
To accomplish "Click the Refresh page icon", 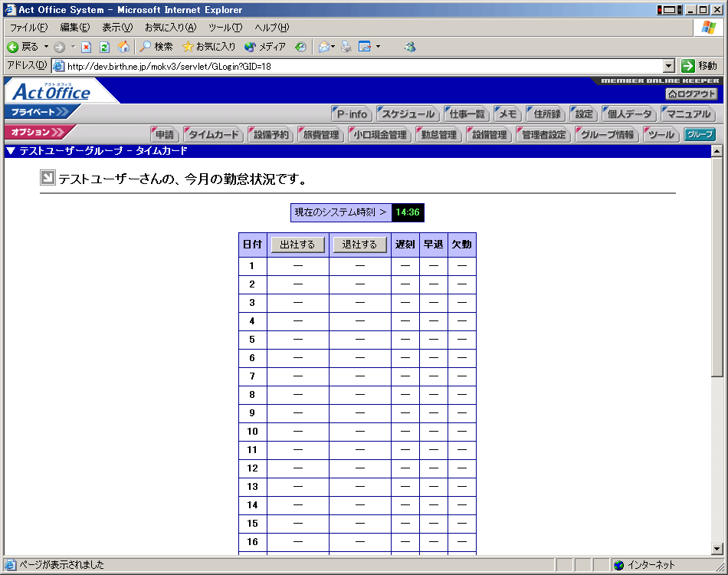I will (x=104, y=47).
